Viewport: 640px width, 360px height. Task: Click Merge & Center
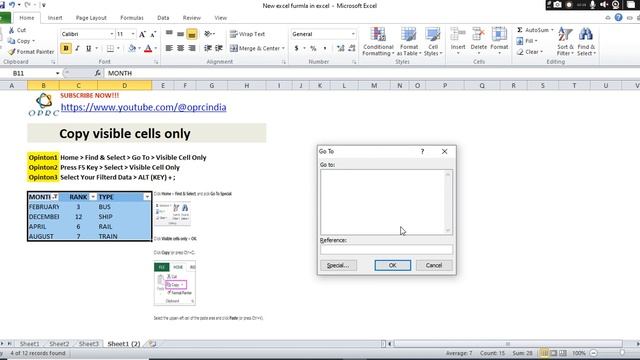click(258, 48)
